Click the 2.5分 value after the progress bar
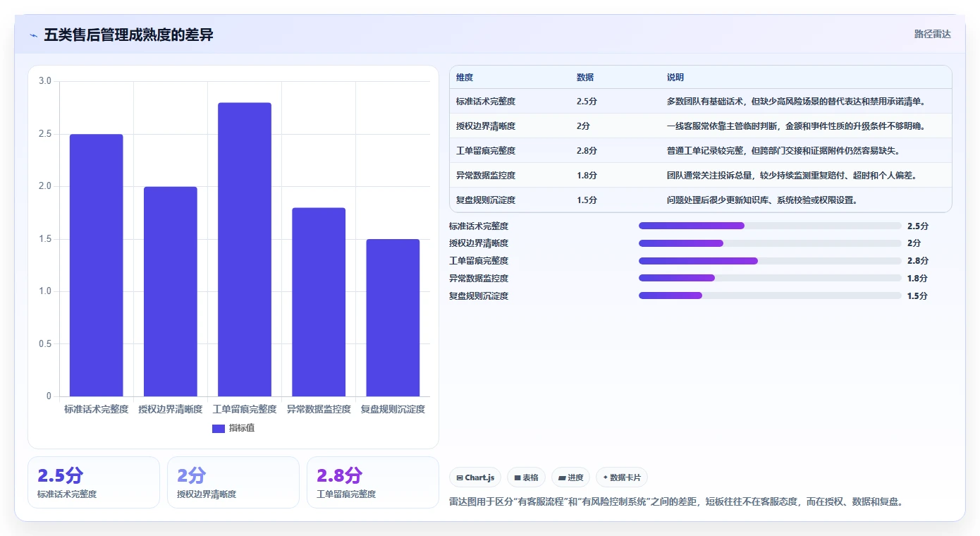The width and height of the screenshot is (980, 536). click(x=918, y=226)
